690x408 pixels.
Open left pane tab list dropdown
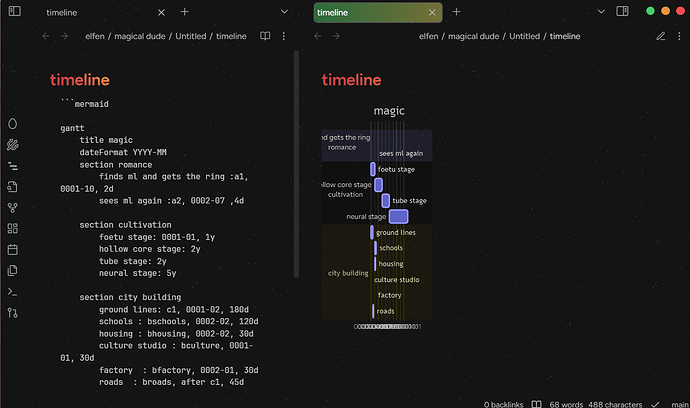(x=284, y=12)
